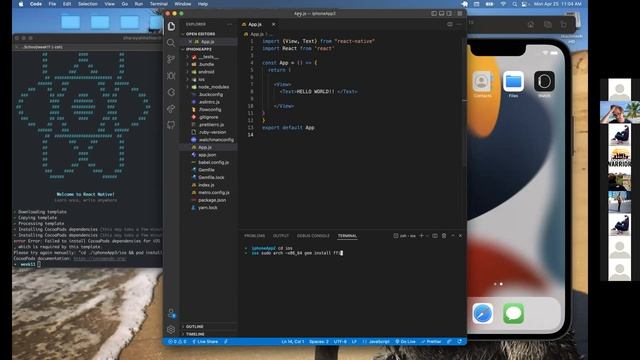Open the Extensions view in activity bar
Image resolution: width=640 pixels, height=360 pixels.
pos(171,92)
